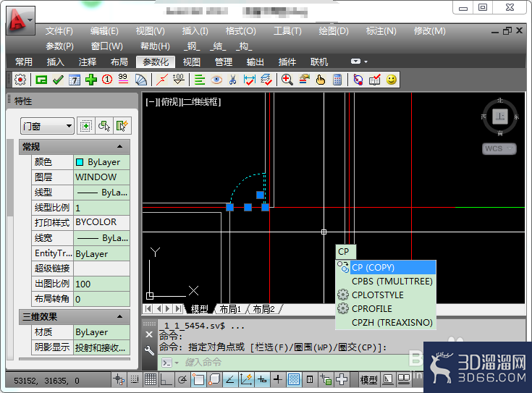Collapse the 三维效果 section
532x393 pixels.
pos(119,316)
